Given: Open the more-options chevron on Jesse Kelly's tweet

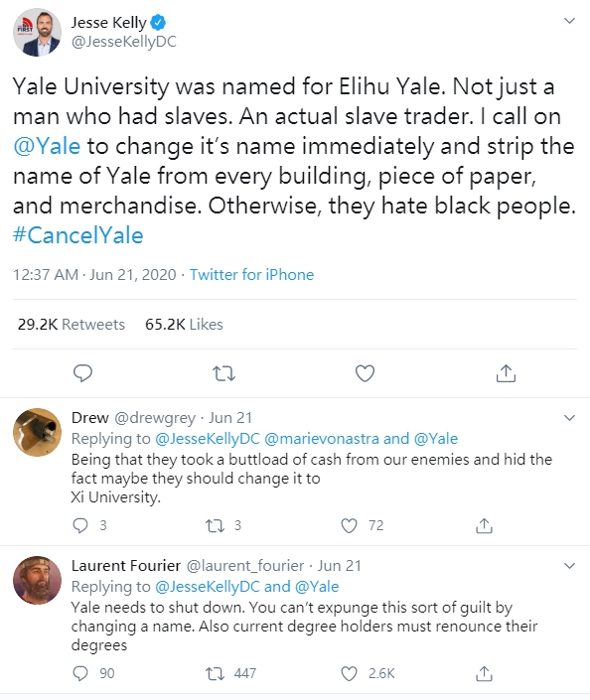Looking at the screenshot, I should pyautogui.click(x=569, y=21).
